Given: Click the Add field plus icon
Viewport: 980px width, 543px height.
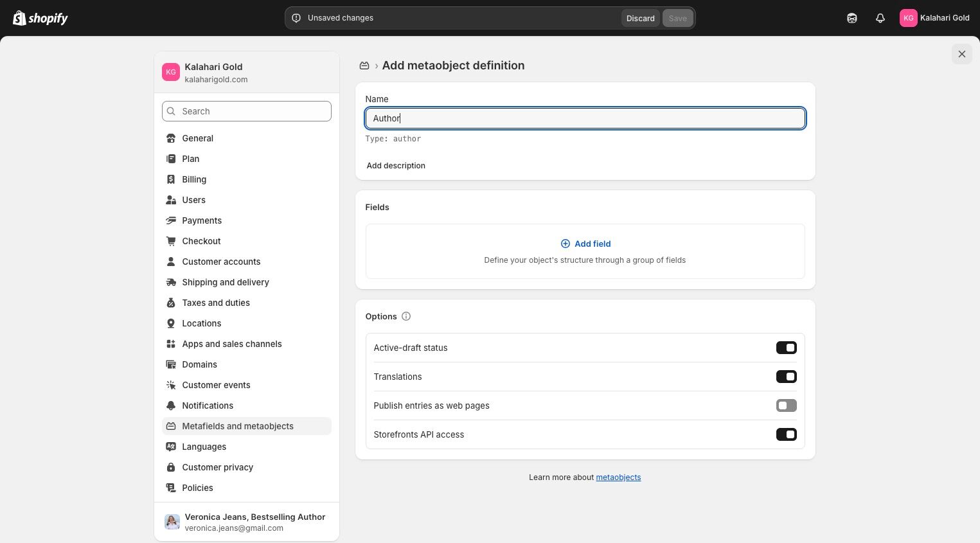Looking at the screenshot, I should tap(566, 244).
